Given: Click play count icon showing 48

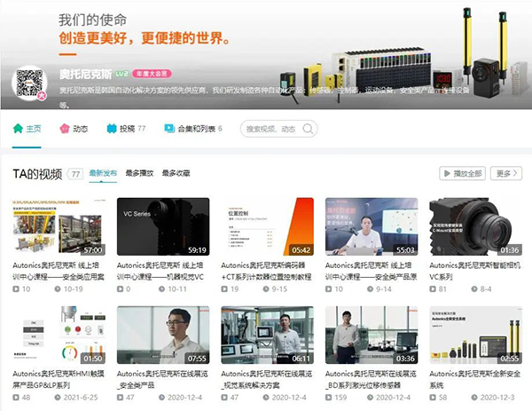Looking at the screenshot, I should [16, 397].
